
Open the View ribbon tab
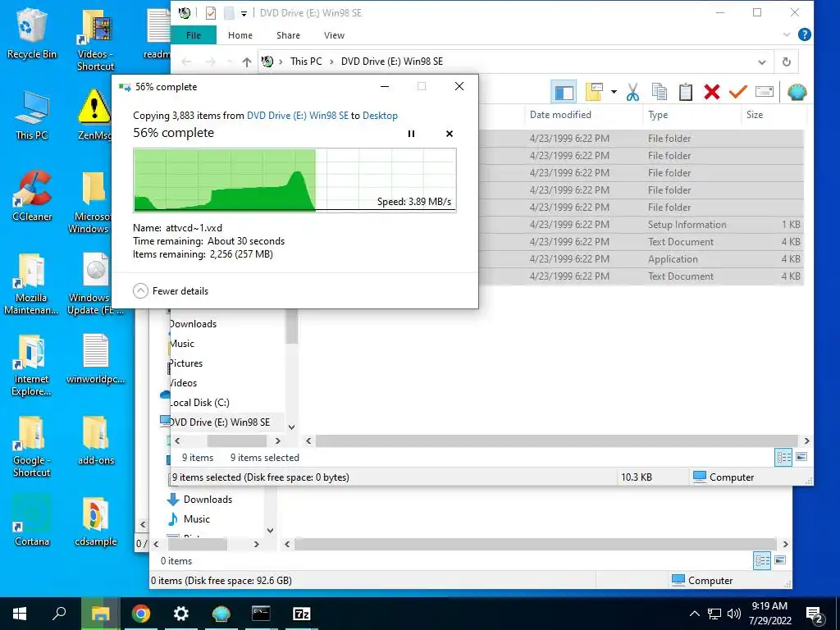tap(335, 35)
